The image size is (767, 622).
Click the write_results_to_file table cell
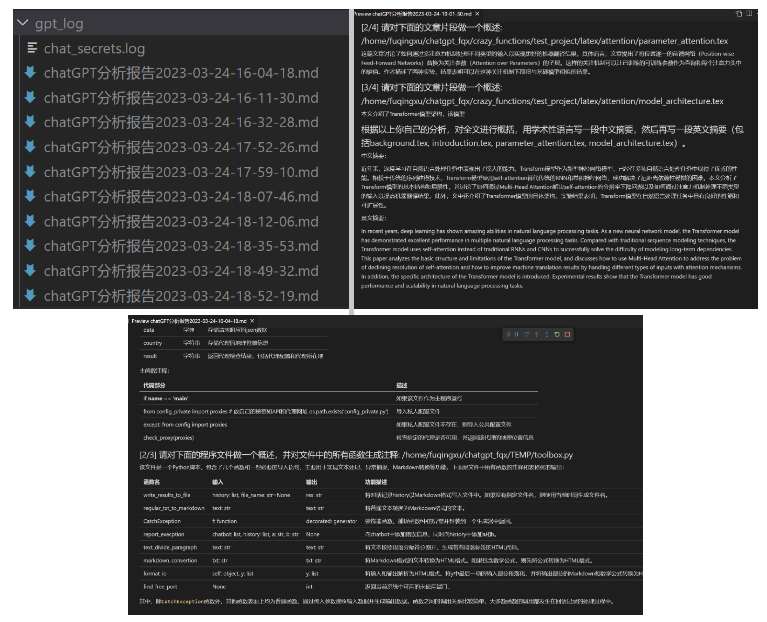point(167,495)
